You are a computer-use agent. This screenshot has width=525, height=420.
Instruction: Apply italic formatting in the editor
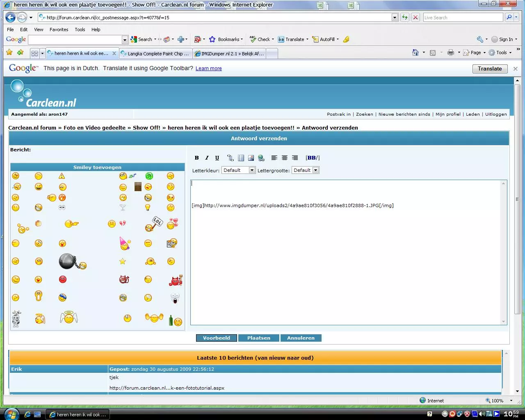207,158
